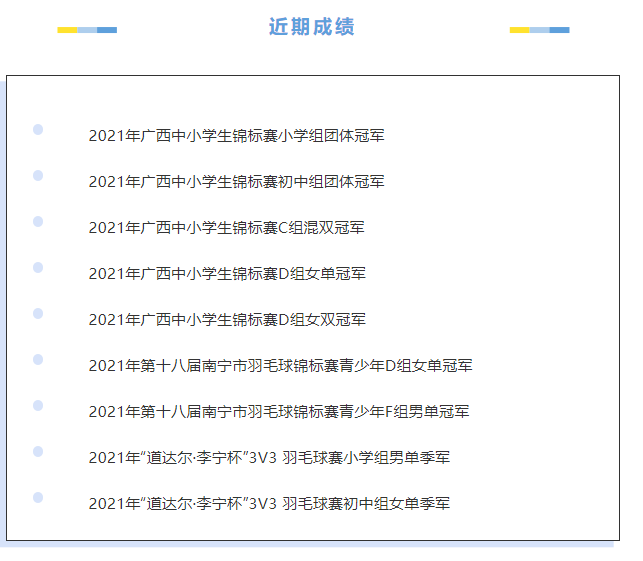Click line 道达尔·李宁杯3V3羽毛球赛初中组女单季军
Screen dimensions: 643x561
(x=269, y=503)
